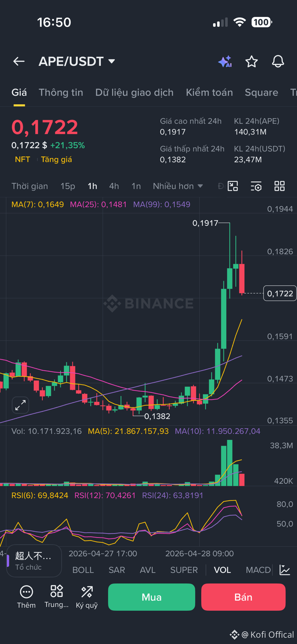The width and height of the screenshot is (297, 644).
Task: Open indicator chart settings line icon
Action: point(285,570)
